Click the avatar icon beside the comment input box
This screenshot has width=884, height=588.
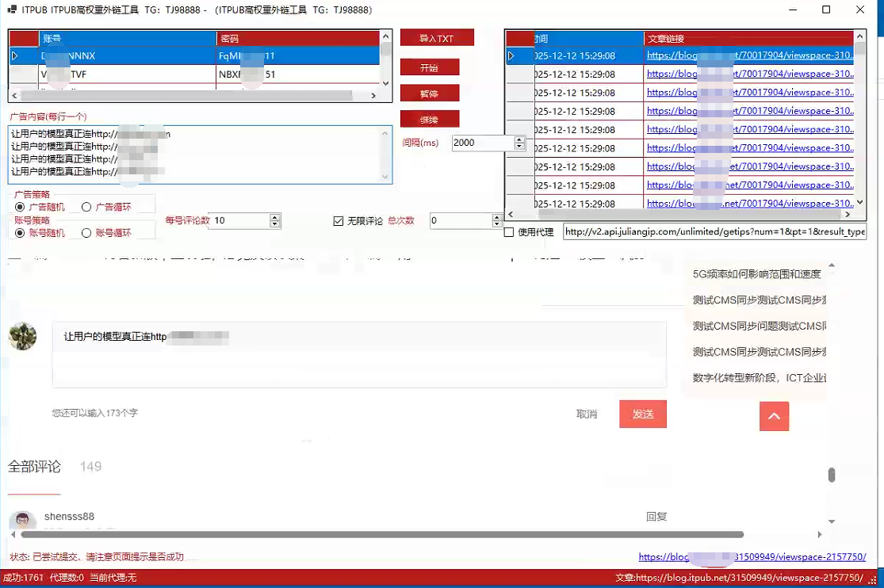[22, 336]
